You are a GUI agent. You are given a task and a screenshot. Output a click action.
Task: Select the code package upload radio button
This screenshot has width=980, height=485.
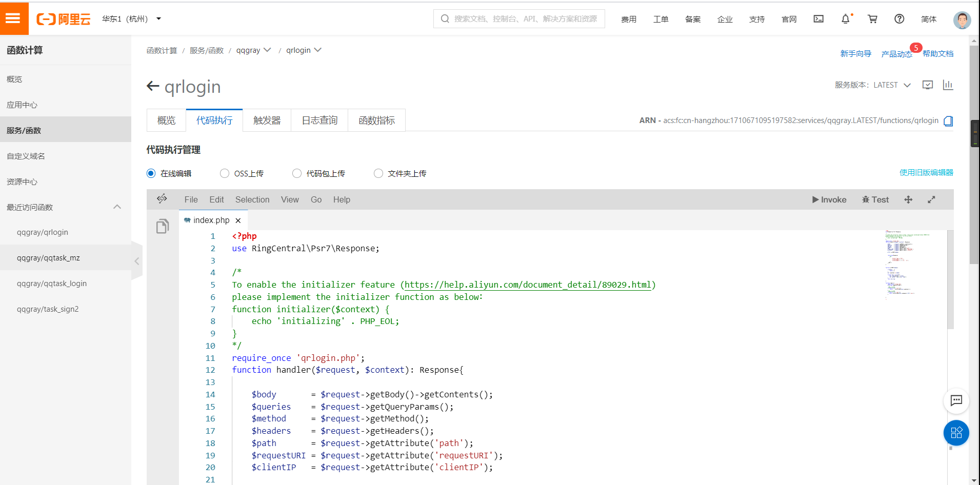[297, 173]
